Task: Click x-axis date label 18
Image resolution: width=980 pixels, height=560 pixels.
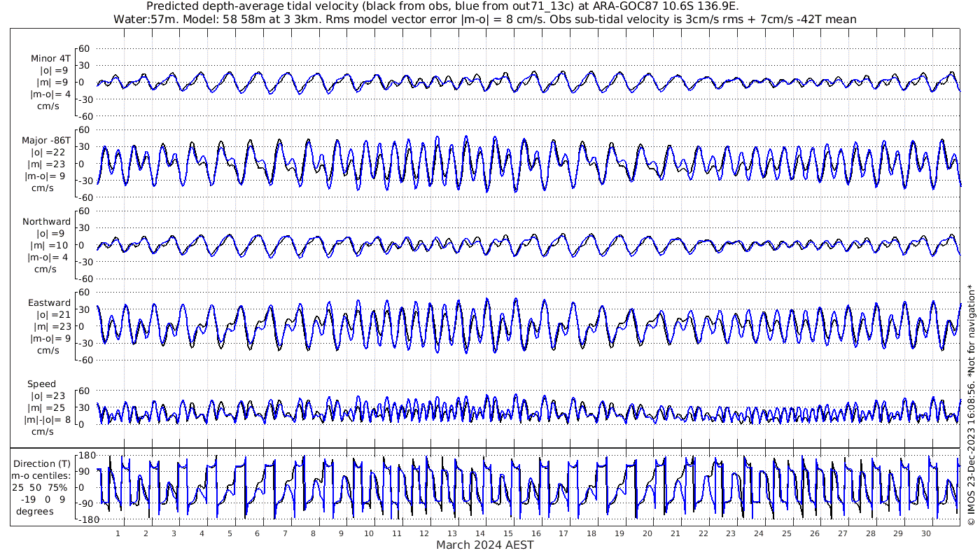Action: coord(591,533)
